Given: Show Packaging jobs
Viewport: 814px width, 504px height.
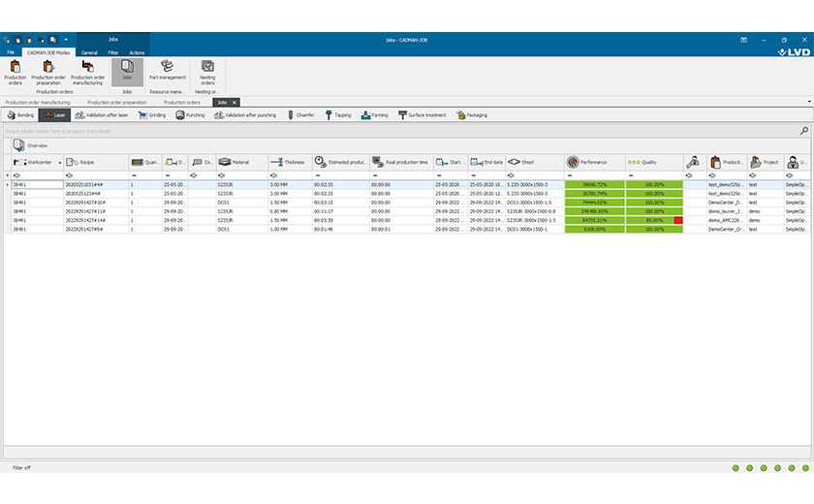Looking at the screenshot, I should (472, 115).
